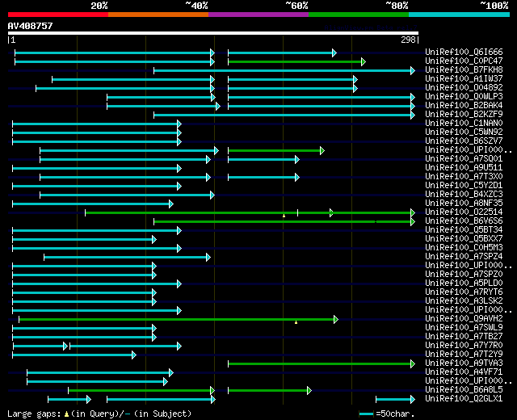This screenshot has height=420, width=517.
Task: Select the UniRef100_A7RYT6 label
Action: pos(464,292)
